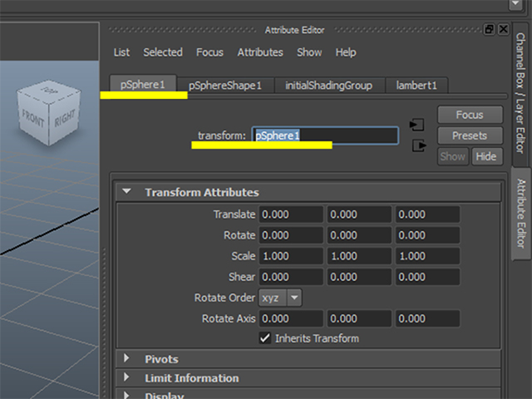Viewport: 532px width, 399px height.
Task: Expand the Pivots section
Action: click(x=126, y=358)
